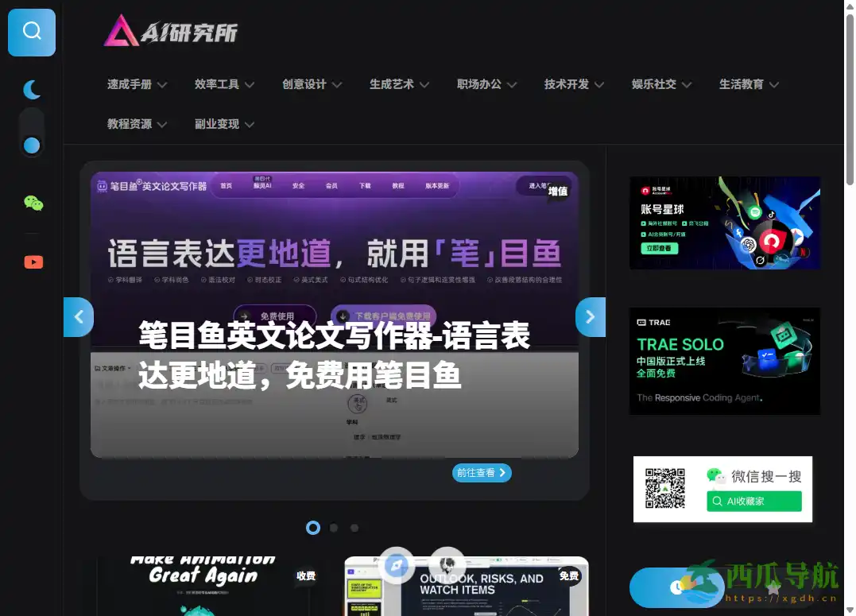856x616 pixels.
Task: Go to previous slide with left carousel arrow
Action: (x=79, y=316)
